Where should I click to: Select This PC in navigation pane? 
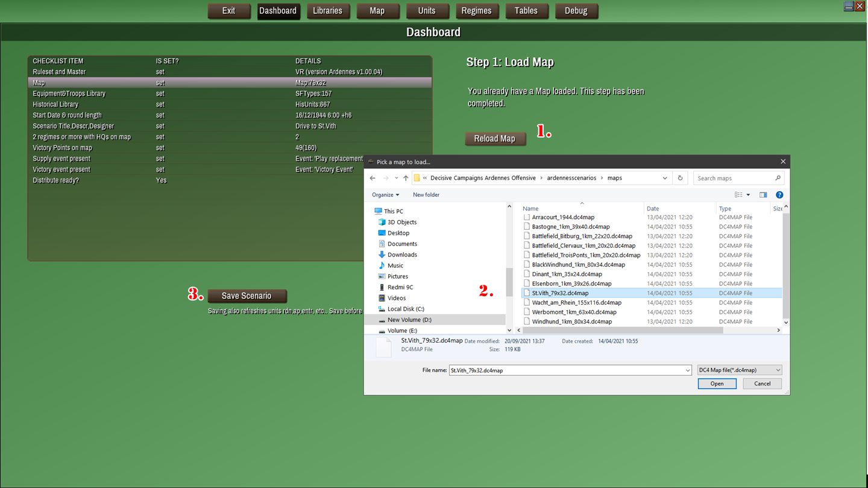click(394, 211)
